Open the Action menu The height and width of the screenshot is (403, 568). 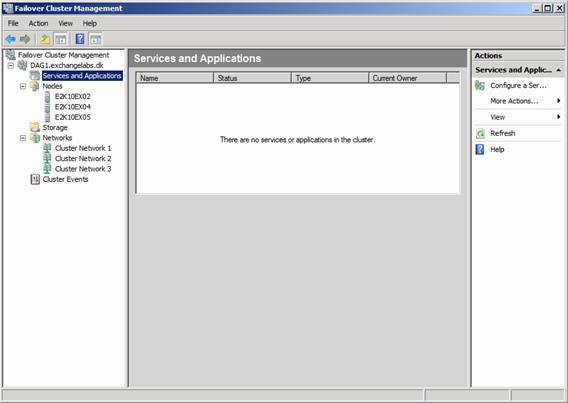[x=38, y=23]
